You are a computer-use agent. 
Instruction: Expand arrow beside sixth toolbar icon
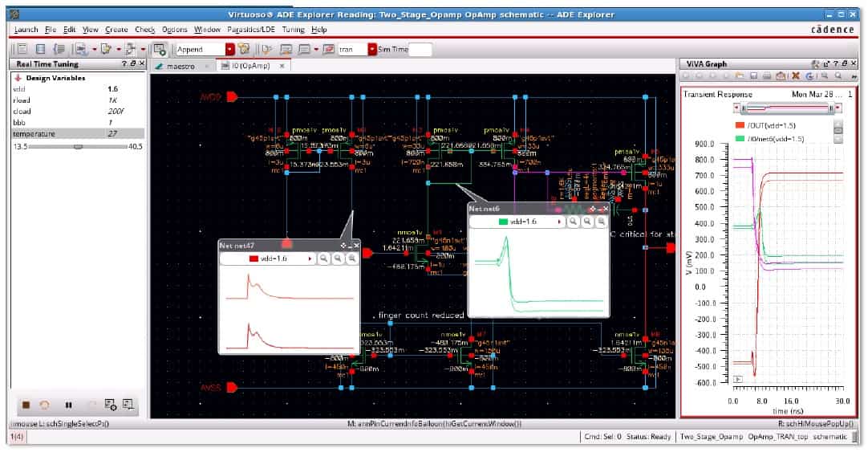click(143, 49)
